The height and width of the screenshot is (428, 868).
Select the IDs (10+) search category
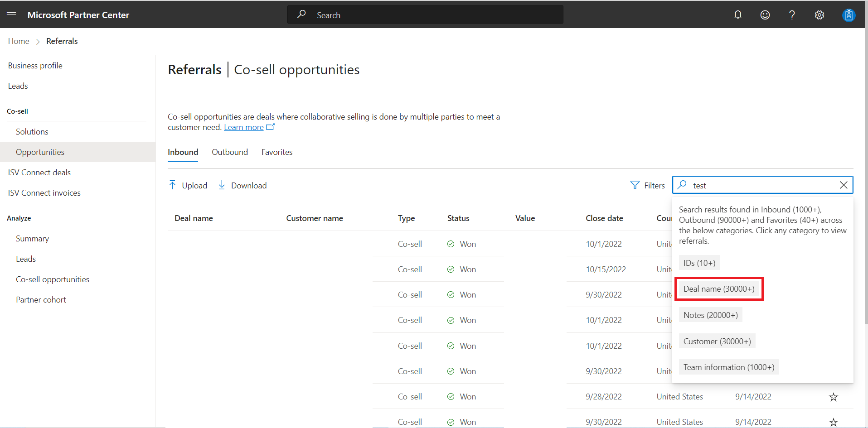click(x=699, y=263)
